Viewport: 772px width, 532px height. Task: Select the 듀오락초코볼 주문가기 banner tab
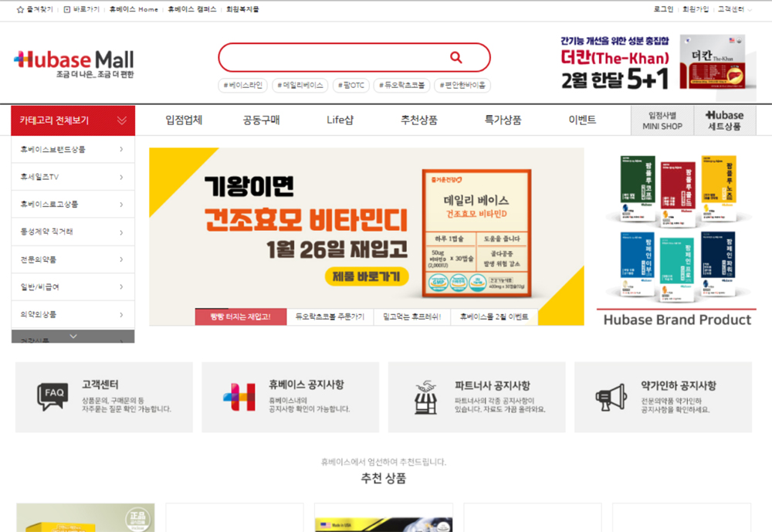330,317
